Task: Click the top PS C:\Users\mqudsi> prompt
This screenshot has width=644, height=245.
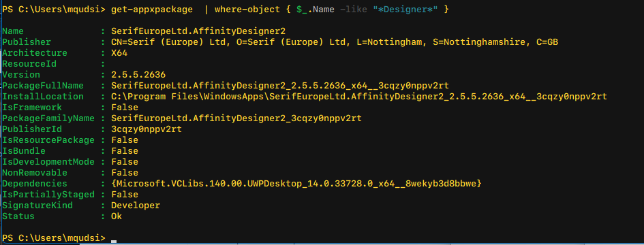Action: tap(54, 10)
